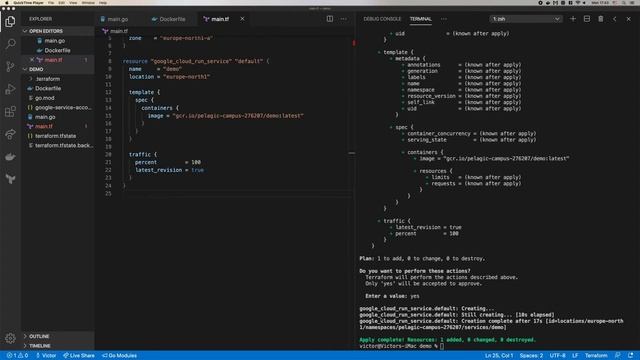The height and width of the screenshot is (360, 640).
Task: Open the Explorer view in activity bar
Action: pyautogui.click(x=10, y=21)
